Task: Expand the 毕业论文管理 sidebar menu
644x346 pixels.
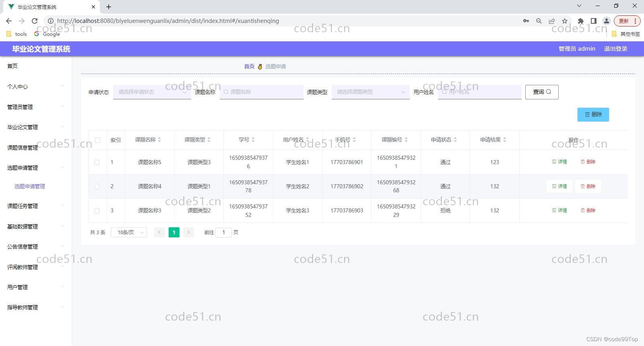Action: [x=36, y=127]
